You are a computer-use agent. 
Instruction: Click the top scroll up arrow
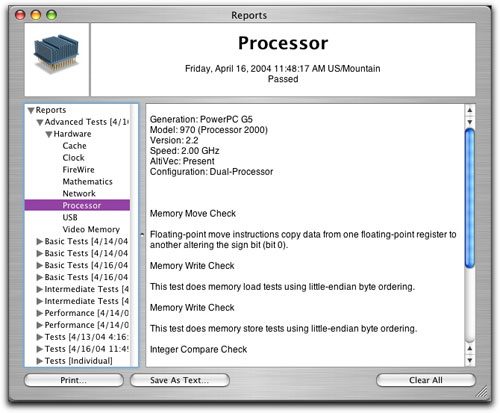470,110
